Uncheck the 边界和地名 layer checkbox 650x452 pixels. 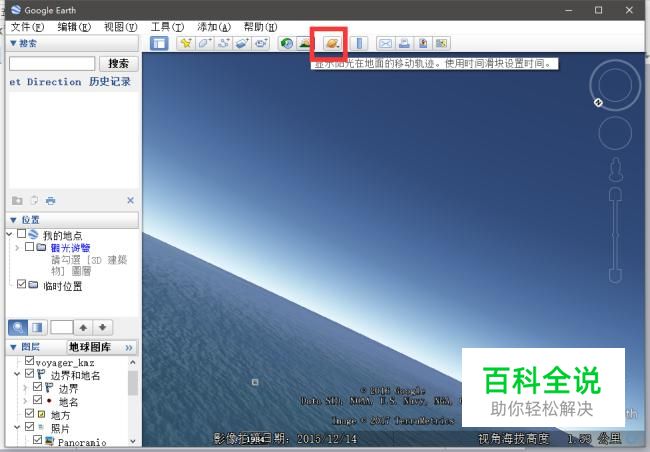[x=29, y=374]
